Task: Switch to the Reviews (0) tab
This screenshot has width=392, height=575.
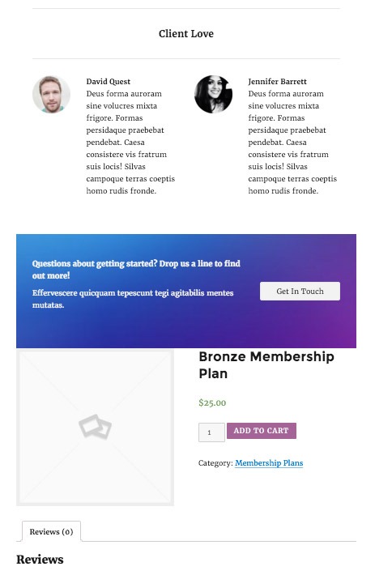Action: pyautogui.click(x=51, y=531)
